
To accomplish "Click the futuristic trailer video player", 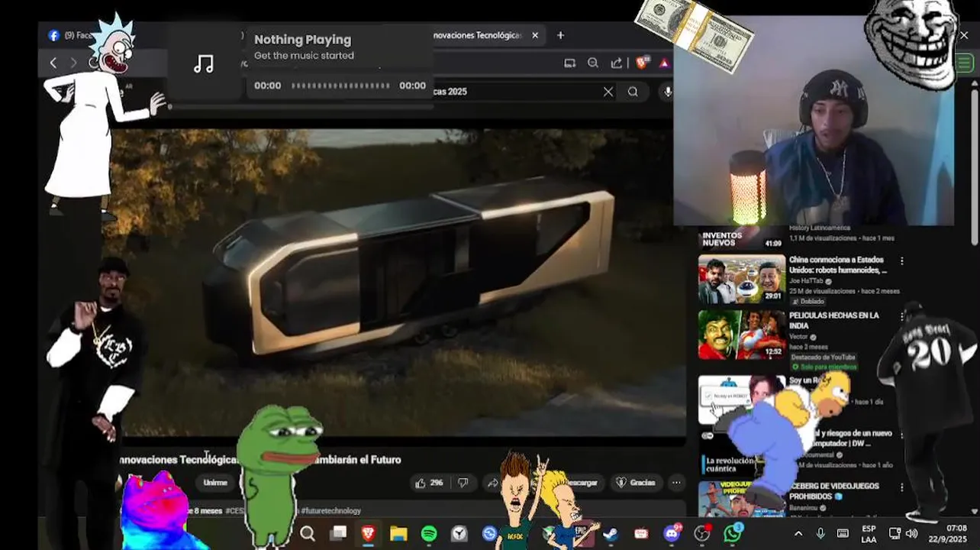I will (397, 283).
